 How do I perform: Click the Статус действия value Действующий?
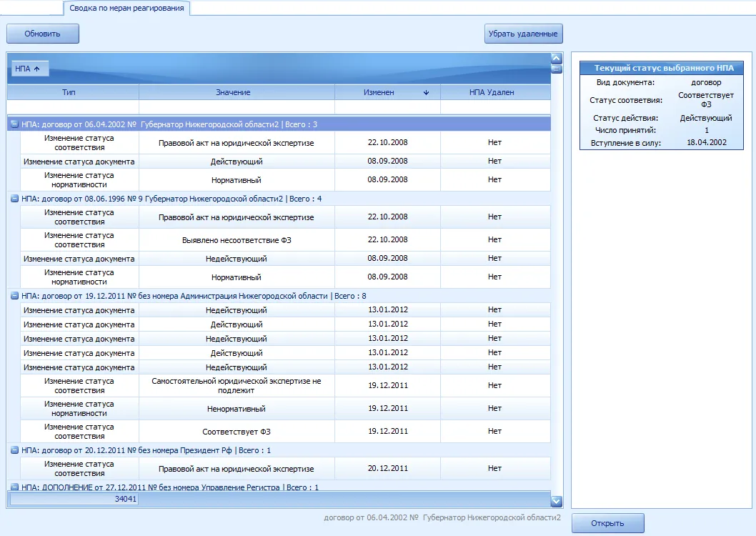coord(706,118)
